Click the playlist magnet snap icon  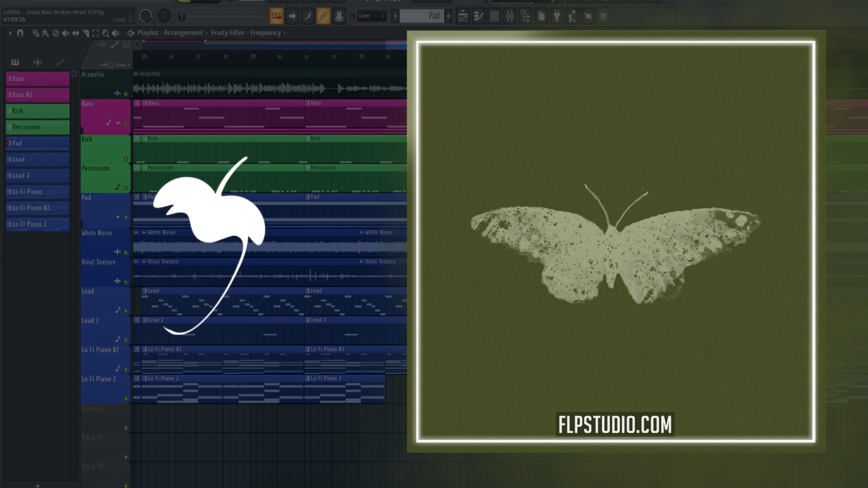click(20, 33)
